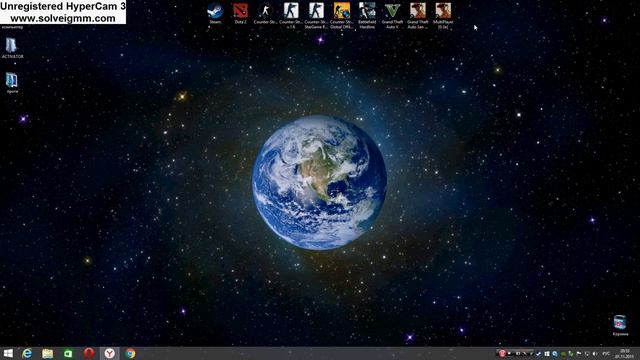This screenshot has height=360, width=640.
Task: Select the Grand Theft Auto San Andreas shortcut
Action: click(418, 16)
